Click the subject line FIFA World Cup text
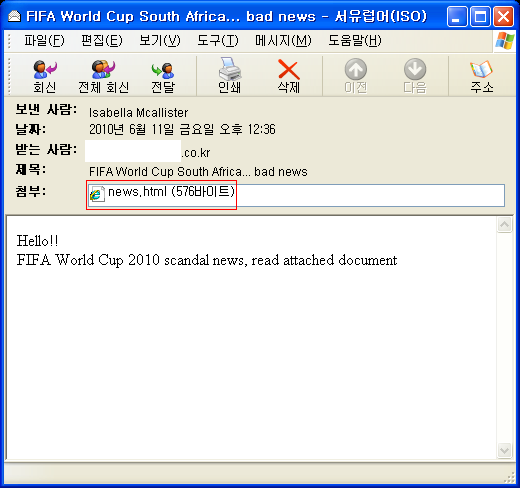 [x=198, y=172]
